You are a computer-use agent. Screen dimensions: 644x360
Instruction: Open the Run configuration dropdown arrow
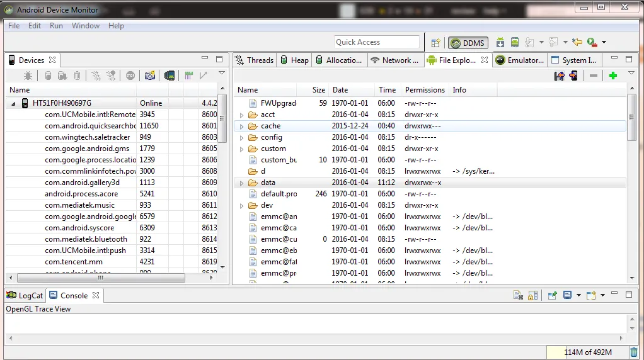pyautogui.click(x=604, y=42)
